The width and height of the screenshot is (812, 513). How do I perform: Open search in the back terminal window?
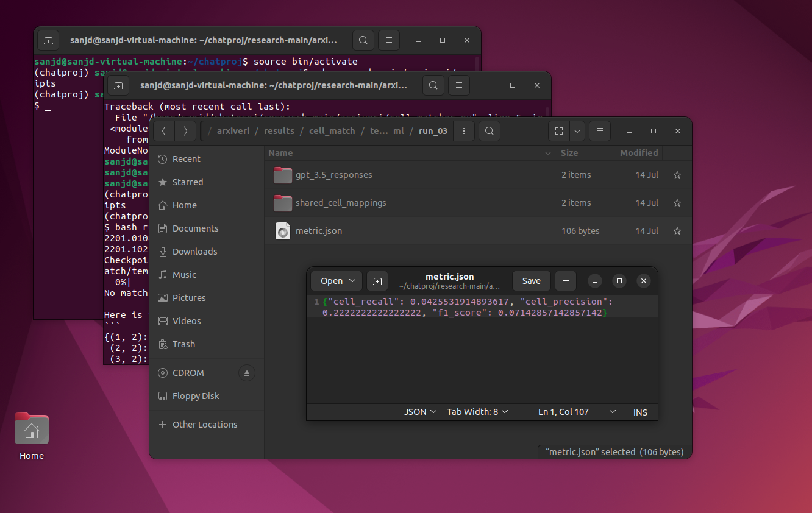[363, 40]
